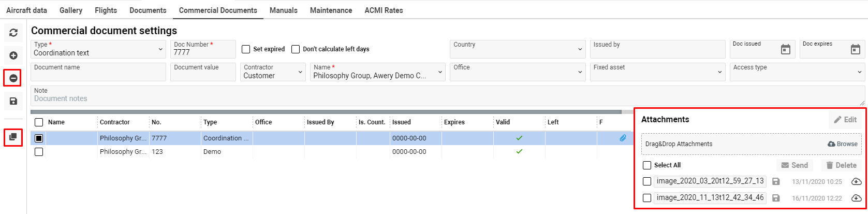Click the copy documents icon in sidebar

pos(13,137)
